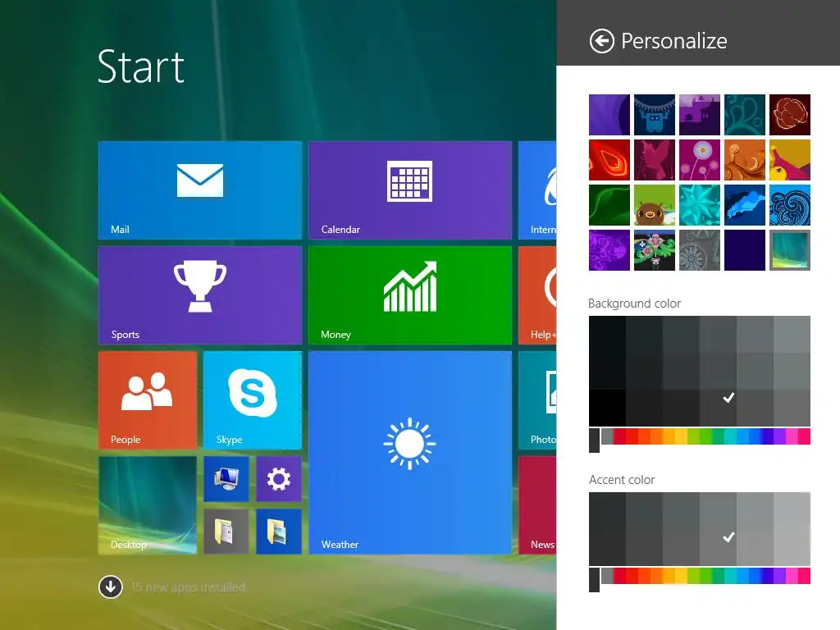Launch the Sports tile with trophy
840x630 pixels.
click(x=200, y=295)
